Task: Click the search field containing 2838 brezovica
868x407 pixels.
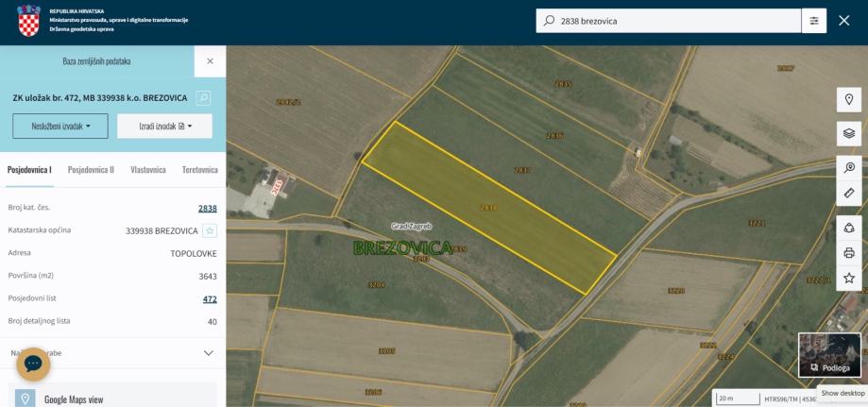Action: 668,21
